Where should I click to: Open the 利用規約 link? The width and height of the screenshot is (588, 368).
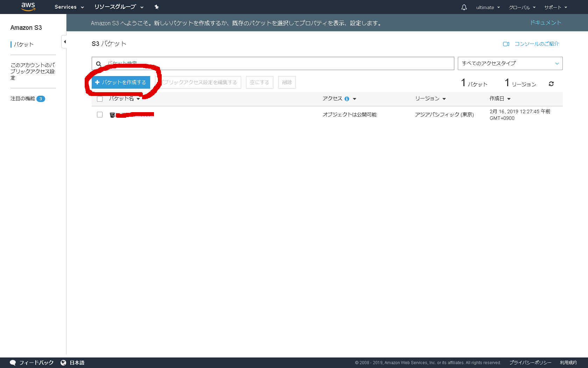(x=568, y=363)
